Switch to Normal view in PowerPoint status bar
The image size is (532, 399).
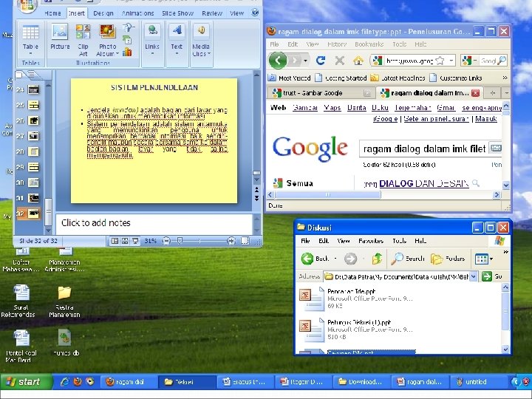(x=115, y=241)
